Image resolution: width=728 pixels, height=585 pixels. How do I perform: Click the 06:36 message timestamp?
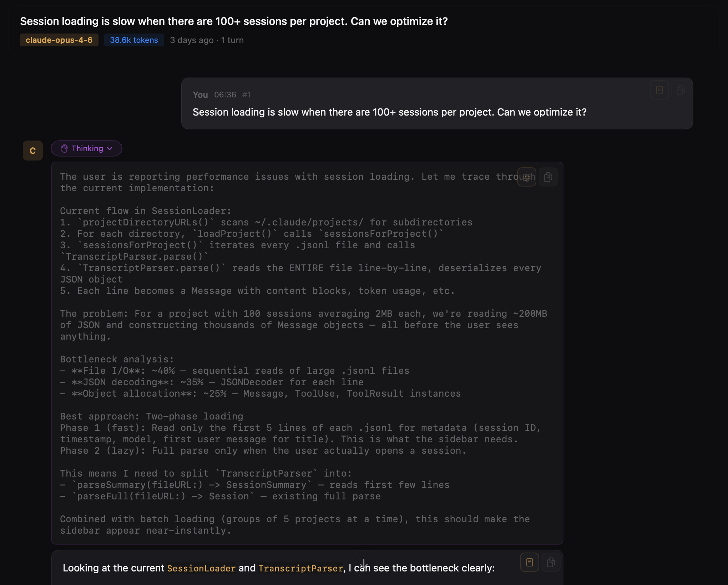click(225, 95)
